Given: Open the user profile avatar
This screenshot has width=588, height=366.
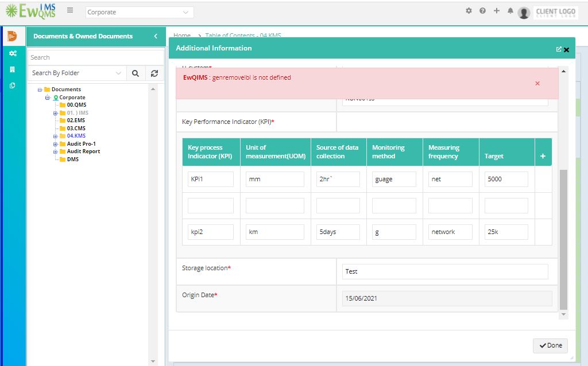Looking at the screenshot, I should [x=524, y=13].
